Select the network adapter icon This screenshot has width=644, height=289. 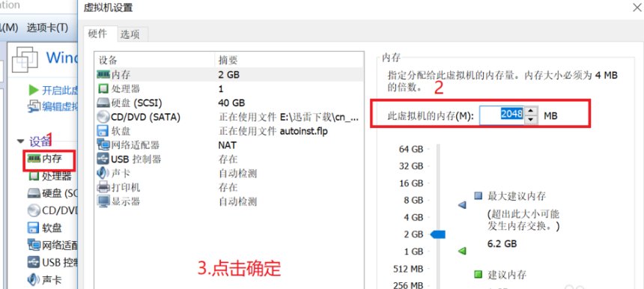(x=103, y=145)
